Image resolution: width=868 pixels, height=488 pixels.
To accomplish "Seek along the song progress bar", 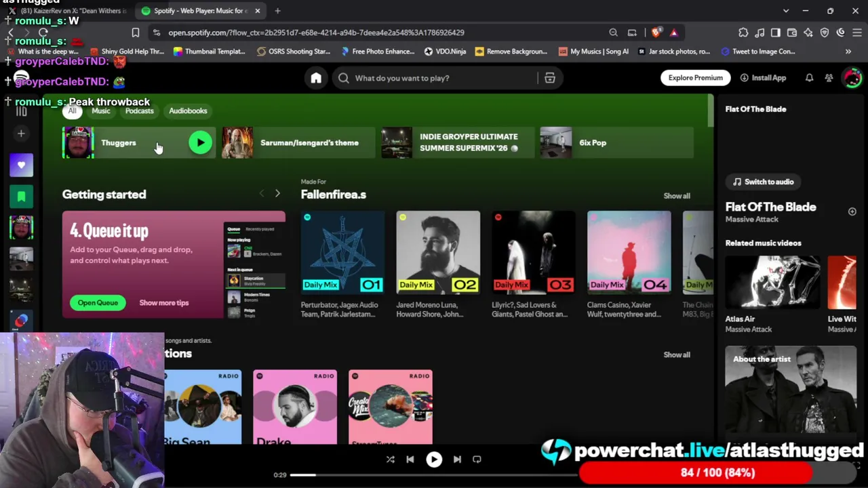I will (x=434, y=475).
